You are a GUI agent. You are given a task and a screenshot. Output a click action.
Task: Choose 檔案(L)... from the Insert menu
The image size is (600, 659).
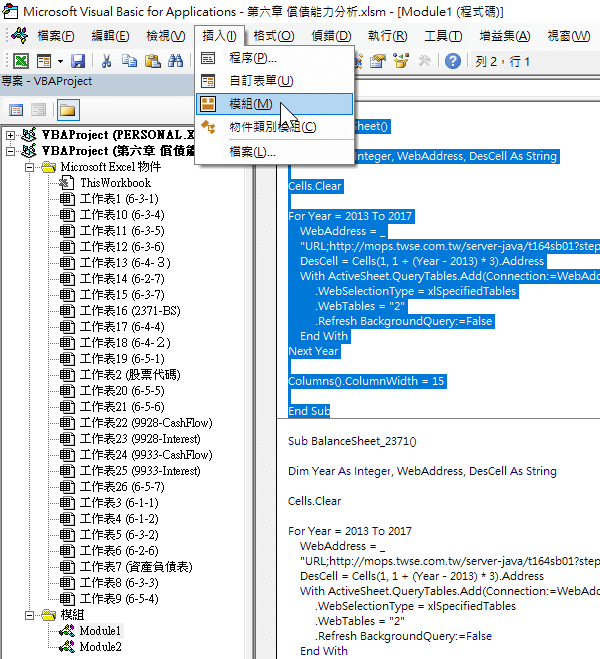click(274, 152)
